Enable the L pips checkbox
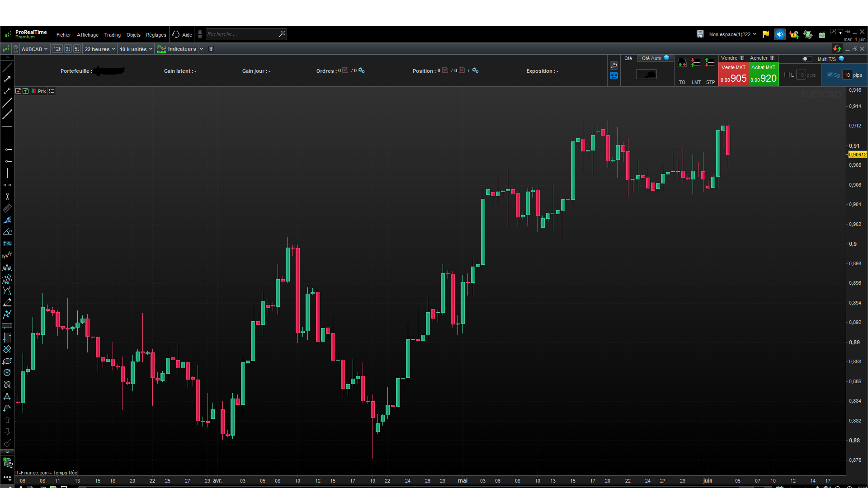 click(x=787, y=75)
